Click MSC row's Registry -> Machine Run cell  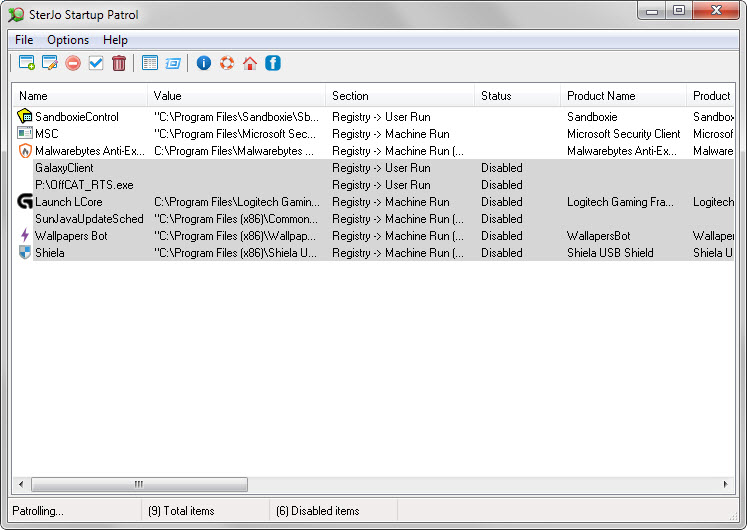pos(391,134)
